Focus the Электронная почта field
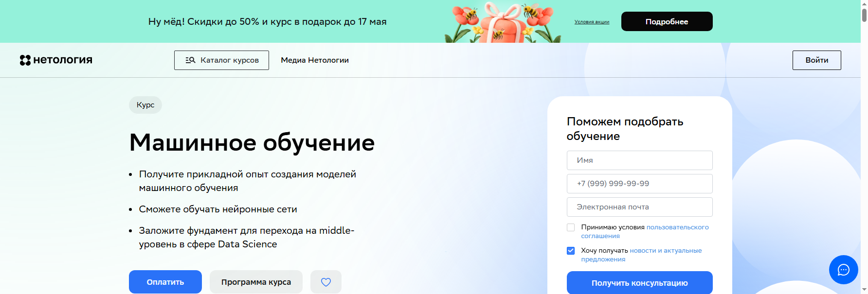 639,207
